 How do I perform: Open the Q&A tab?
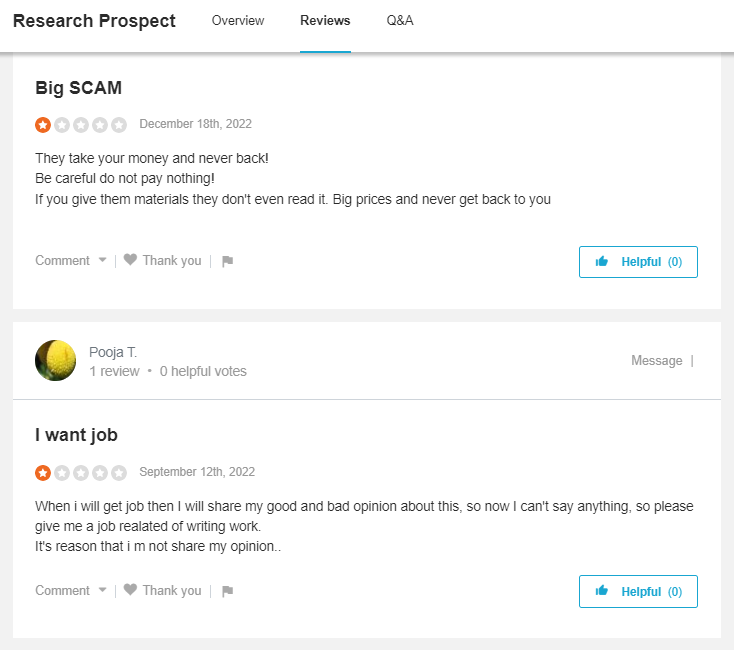[x=400, y=21]
